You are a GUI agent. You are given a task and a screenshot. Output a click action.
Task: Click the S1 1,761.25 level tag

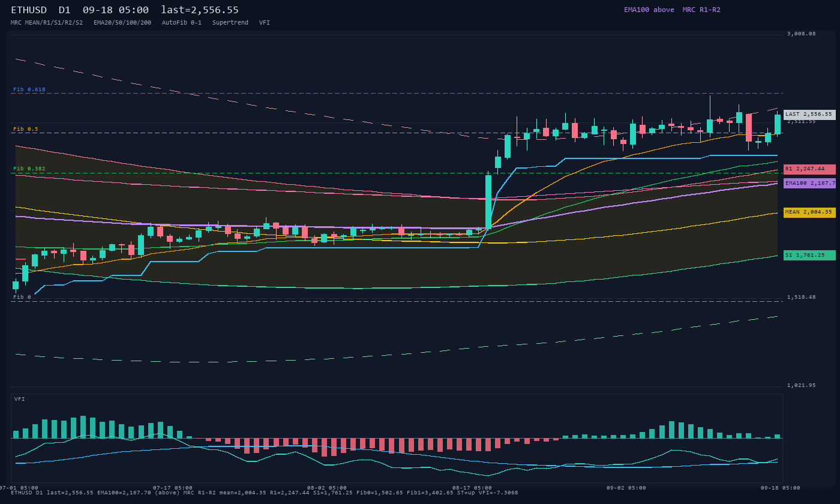[x=809, y=255]
